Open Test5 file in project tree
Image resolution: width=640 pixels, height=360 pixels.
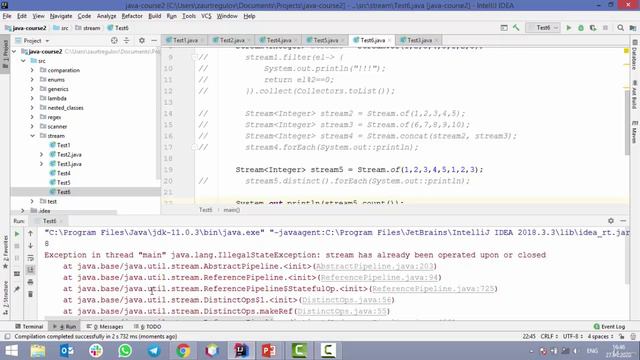63,182
